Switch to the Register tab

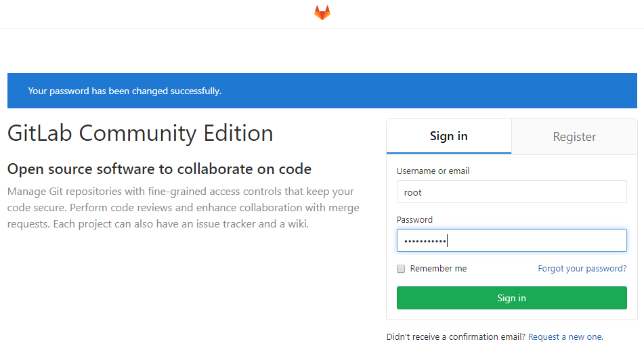[574, 137]
